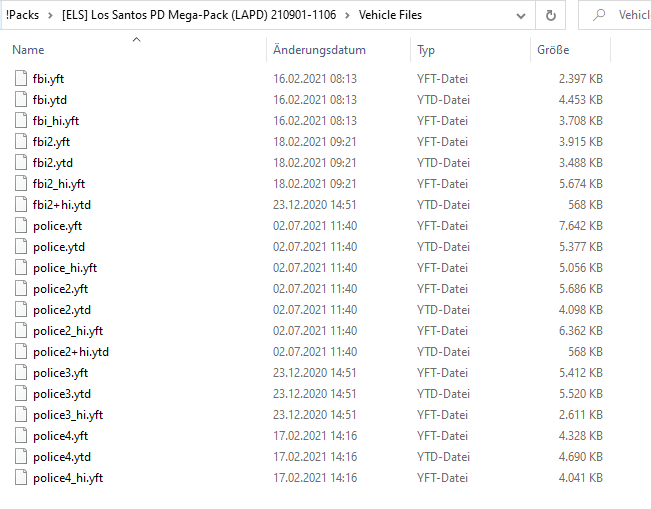
Task: Select the file icon of fbi2+hi.ytd
Action: coord(21,204)
